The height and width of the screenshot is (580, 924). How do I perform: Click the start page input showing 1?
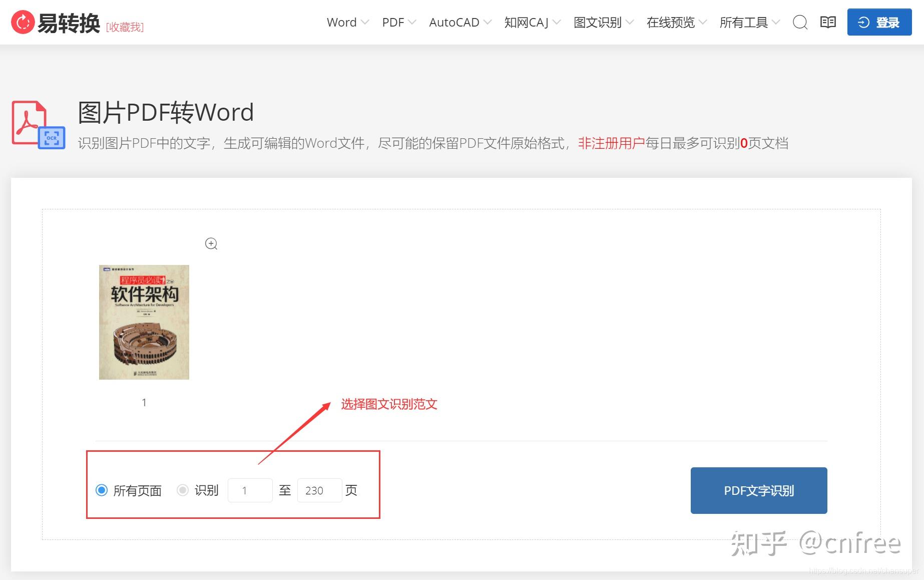pyautogui.click(x=250, y=490)
